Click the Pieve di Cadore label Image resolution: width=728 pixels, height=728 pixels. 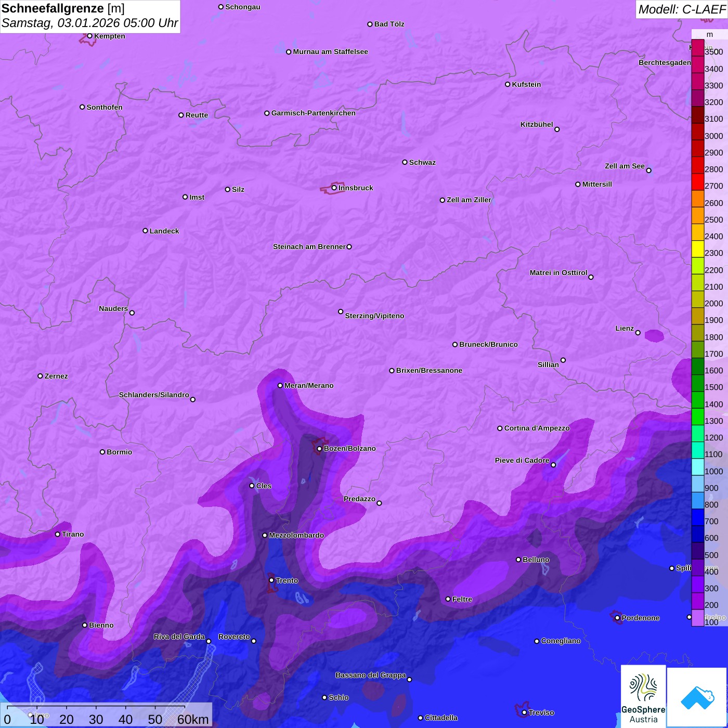click(522, 460)
